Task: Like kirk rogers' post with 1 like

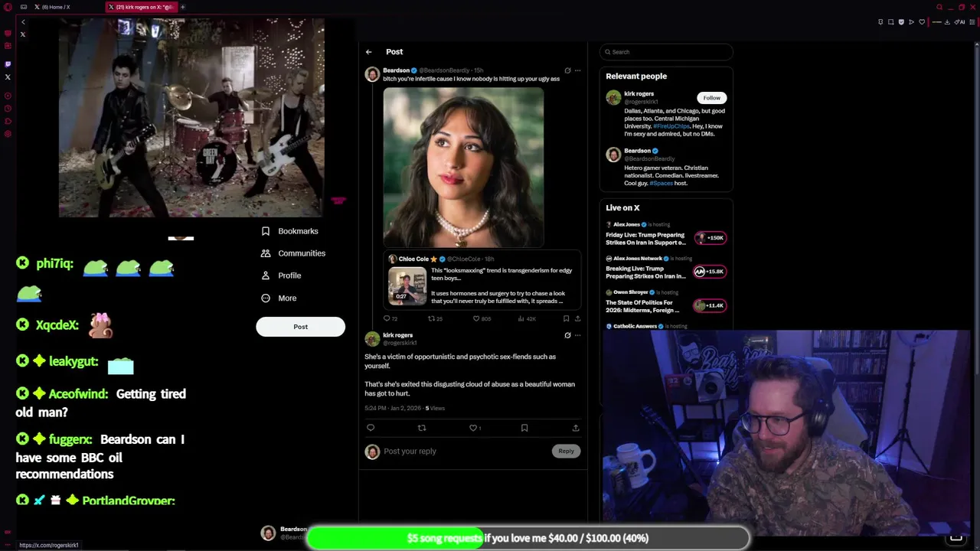Action: (473, 428)
